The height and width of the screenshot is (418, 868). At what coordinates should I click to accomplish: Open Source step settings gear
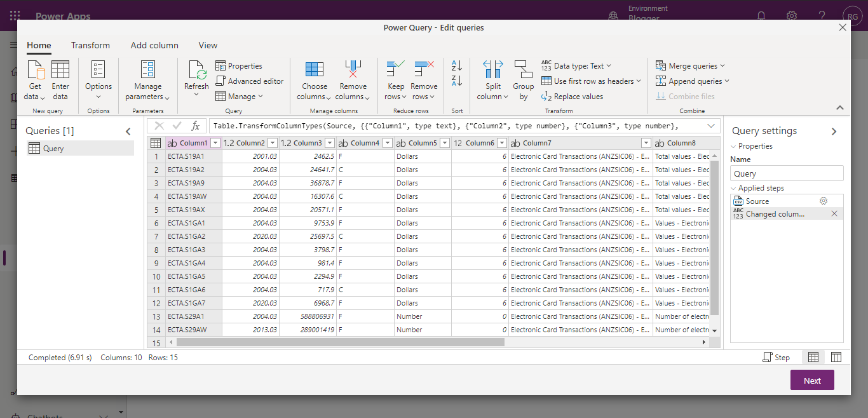(824, 201)
